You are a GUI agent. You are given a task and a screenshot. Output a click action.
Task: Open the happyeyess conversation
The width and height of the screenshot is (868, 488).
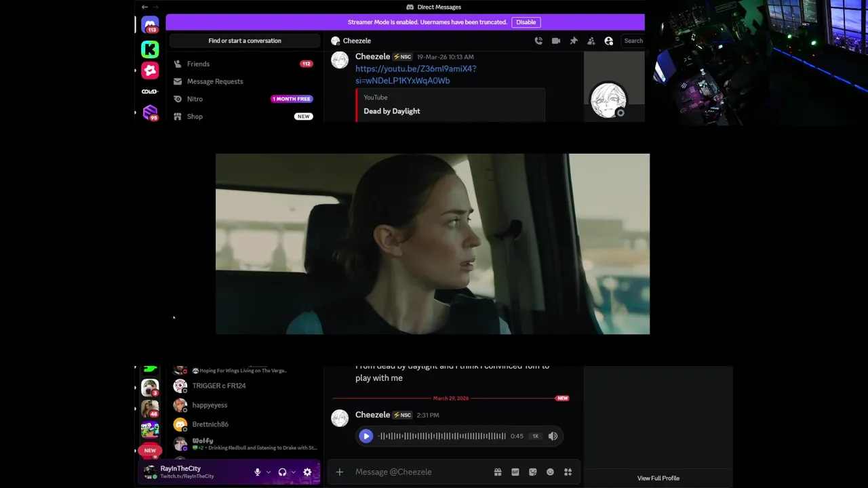click(244, 405)
